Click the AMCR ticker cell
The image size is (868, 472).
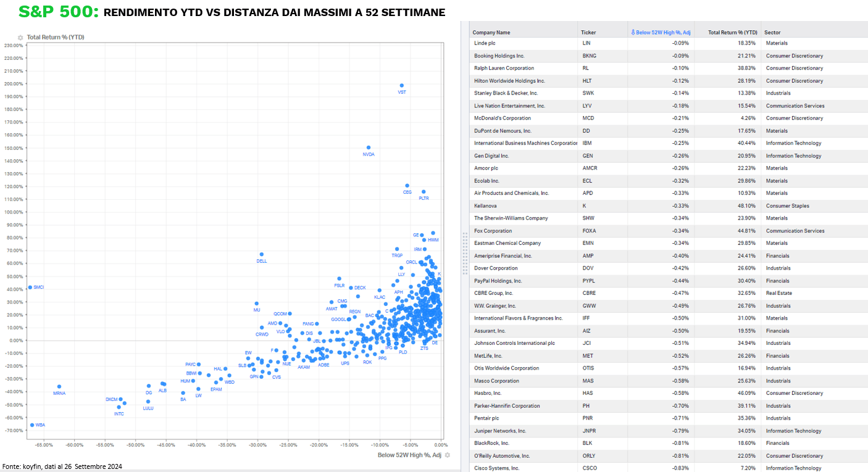590,168
